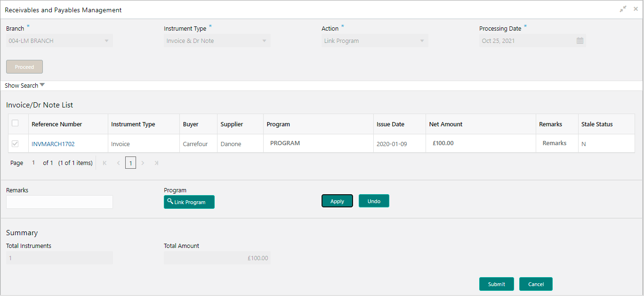Open the Processing Date calendar picker

pos(580,41)
